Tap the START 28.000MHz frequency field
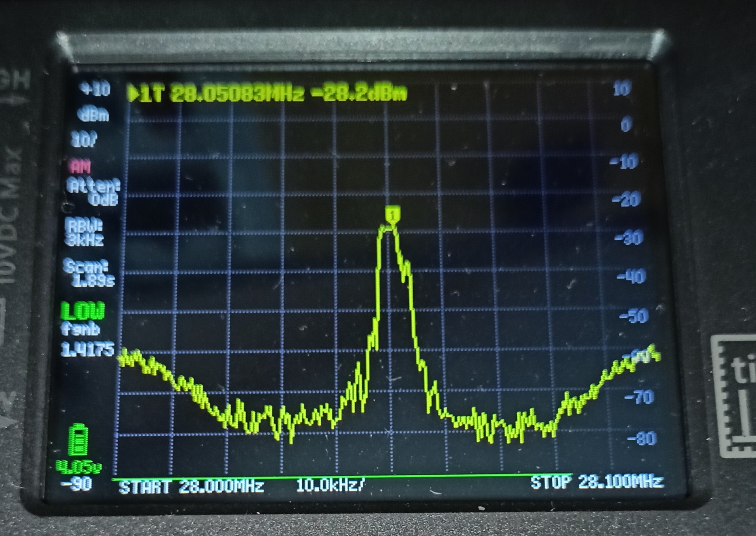 (x=191, y=487)
